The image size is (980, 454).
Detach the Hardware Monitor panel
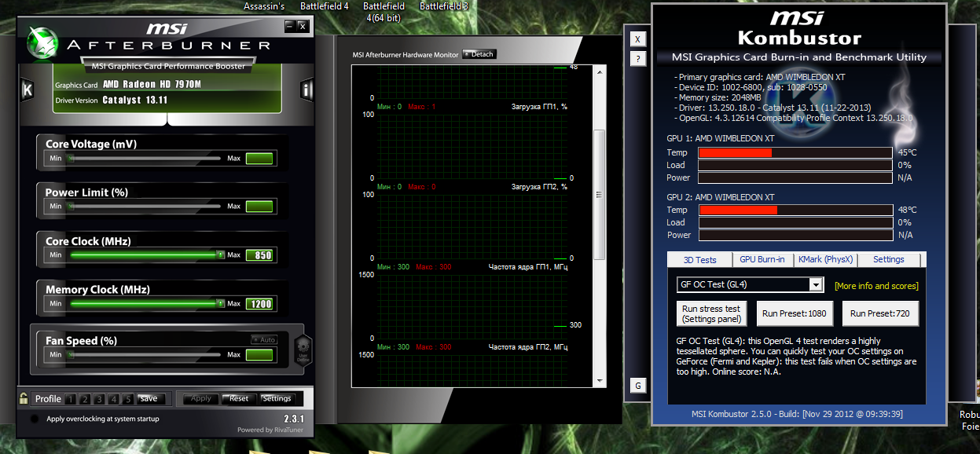click(x=479, y=54)
